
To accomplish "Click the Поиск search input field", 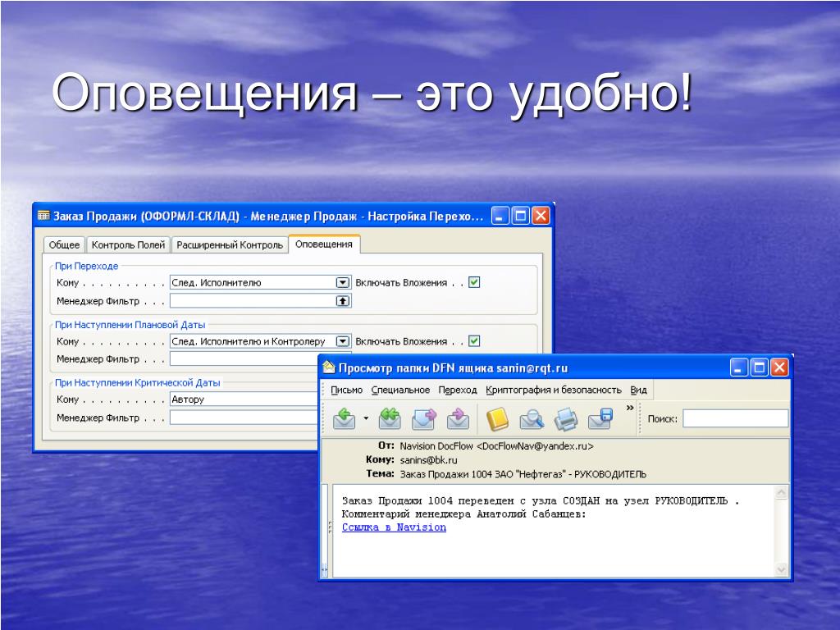I will 735,418.
